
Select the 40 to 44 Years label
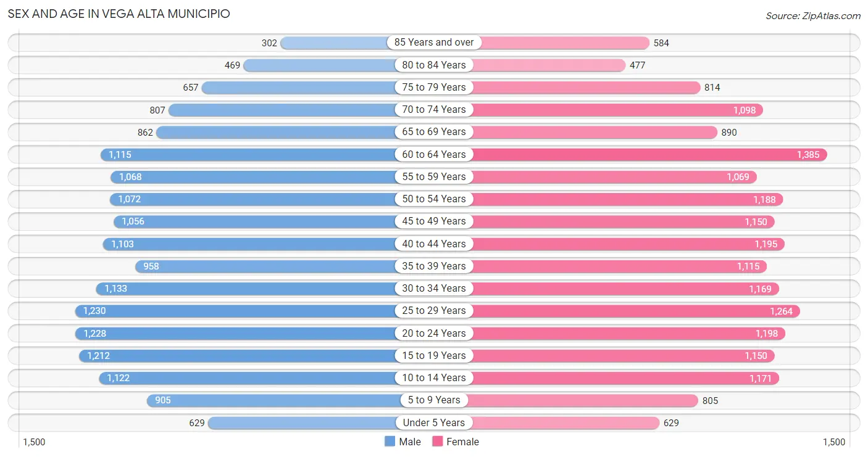click(x=434, y=244)
